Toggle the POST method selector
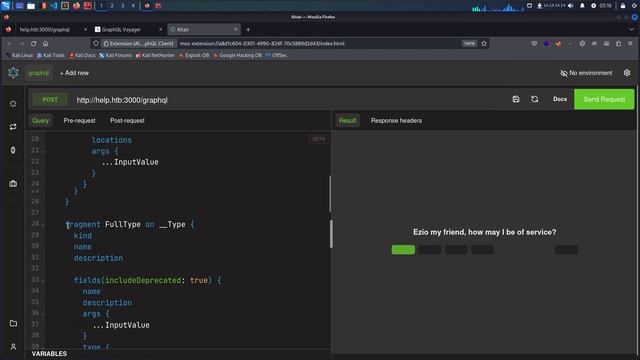This screenshot has width=640, height=360. tap(50, 100)
